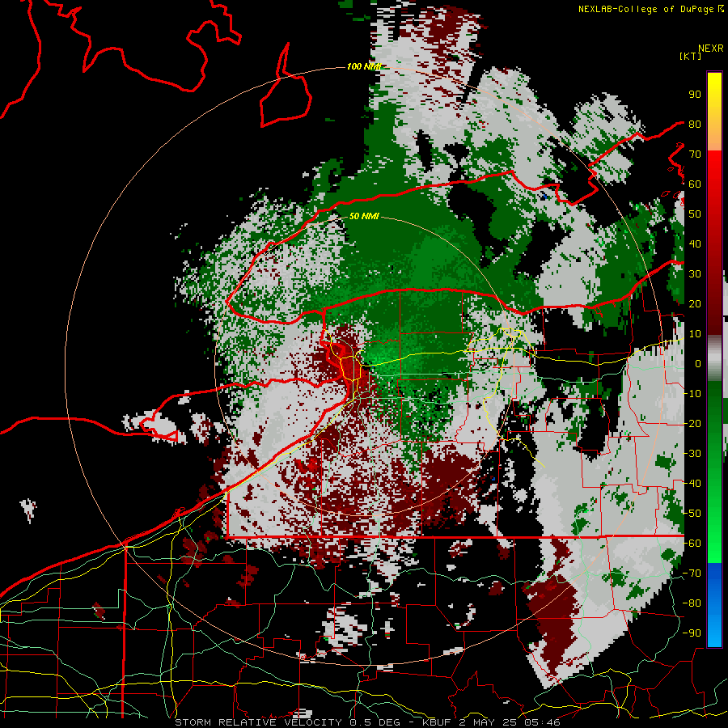
Task: Click the STORM RELATIVE VELOCITY caption text
Action: [258, 722]
